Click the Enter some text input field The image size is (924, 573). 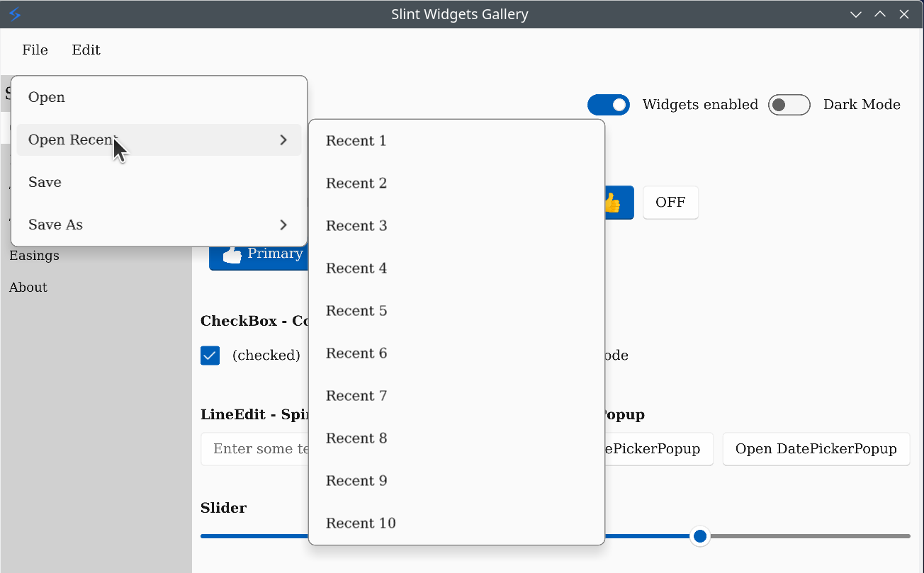(x=255, y=449)
